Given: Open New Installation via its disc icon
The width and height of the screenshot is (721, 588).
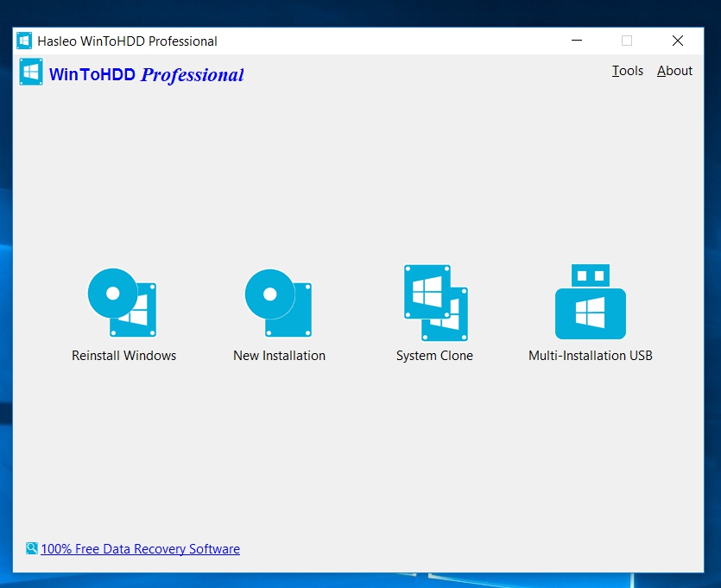Looking at the screenshot, I should [x=278, y=302].
